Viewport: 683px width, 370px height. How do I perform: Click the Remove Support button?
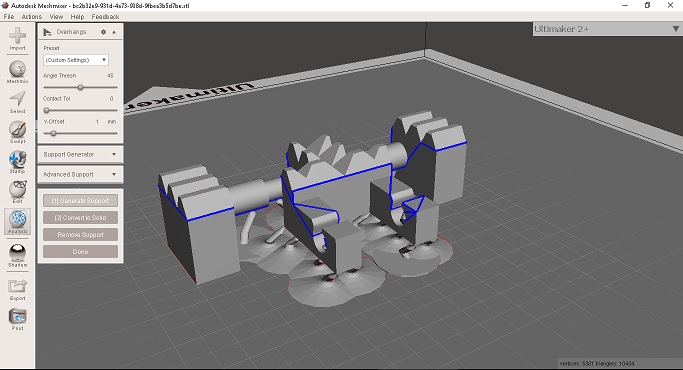pyautogui.click(x=80, y=234)
